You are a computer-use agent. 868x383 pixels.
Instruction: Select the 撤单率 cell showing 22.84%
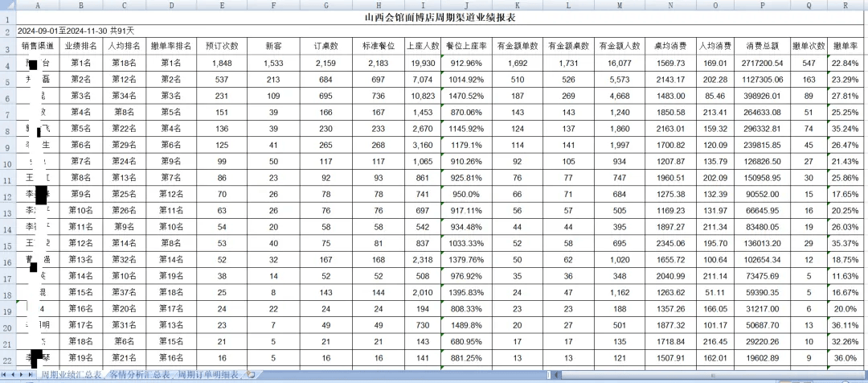click(x=845, y=63)
